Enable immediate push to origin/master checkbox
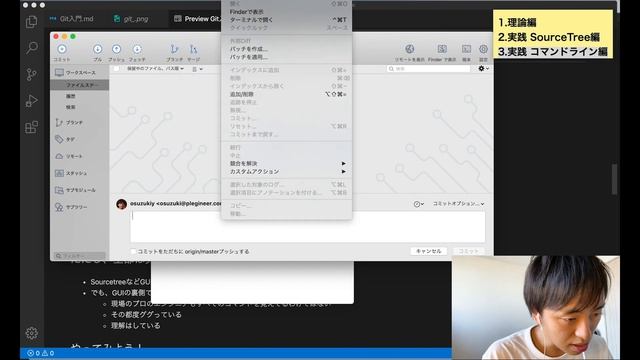The image size is (640, 360). 133,251
